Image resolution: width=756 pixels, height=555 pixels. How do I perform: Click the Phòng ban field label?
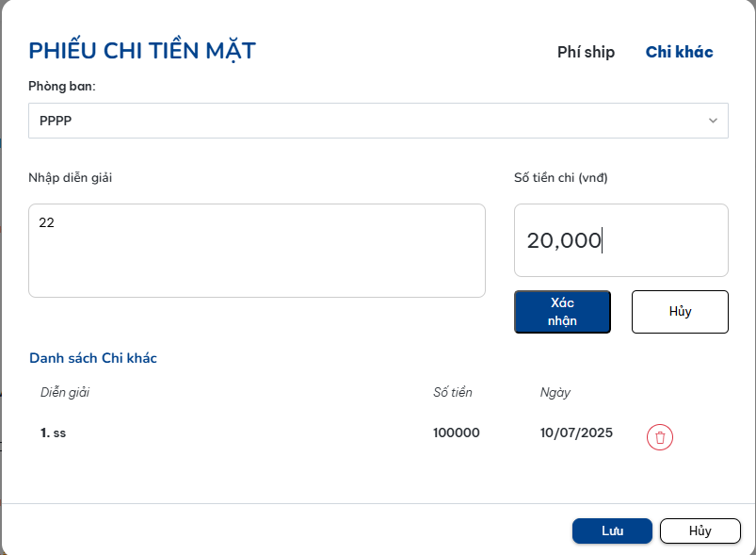coord(62,87)
